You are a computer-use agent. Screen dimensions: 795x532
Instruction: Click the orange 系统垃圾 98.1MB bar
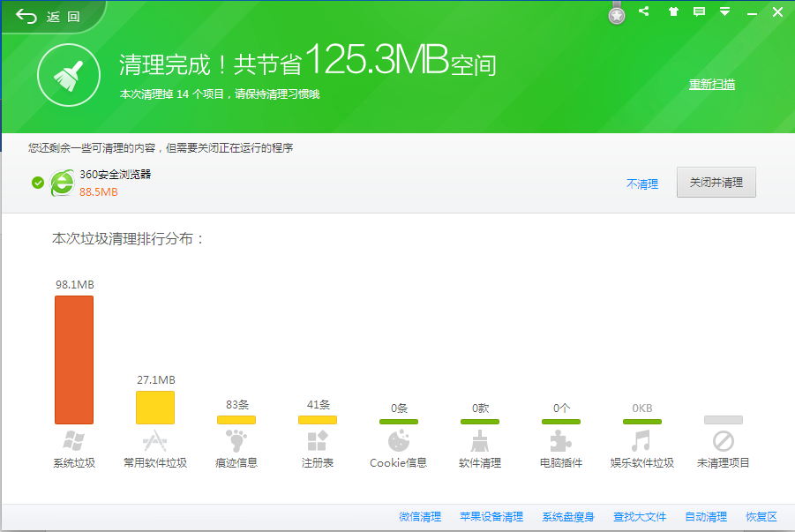coord(74,360)
